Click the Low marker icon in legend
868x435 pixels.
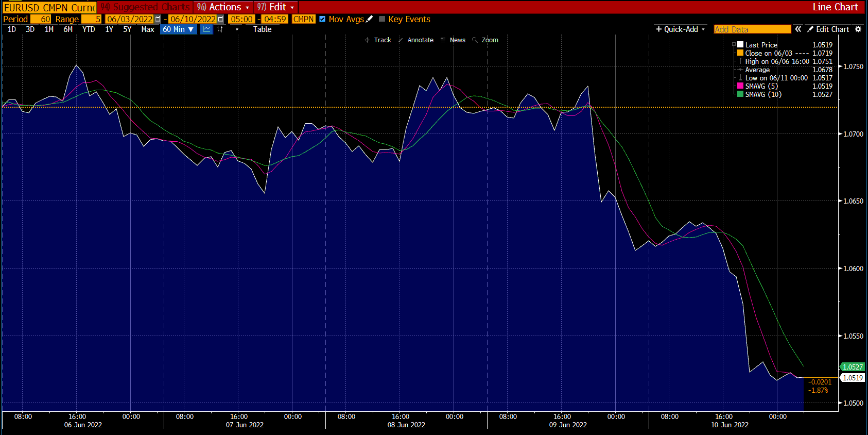point(740,78)
